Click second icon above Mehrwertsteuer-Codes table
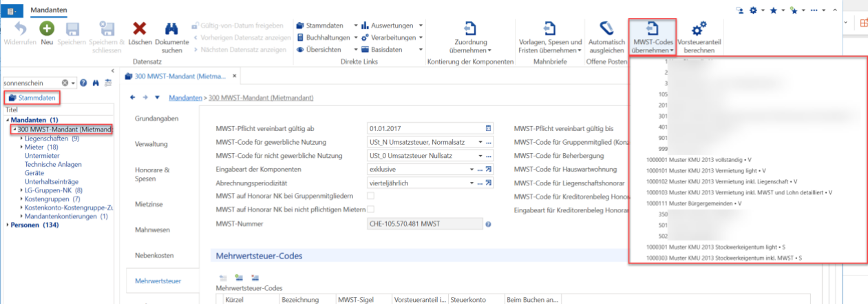Viewport: 868px width, 304px height. click(x=239, y=277)
